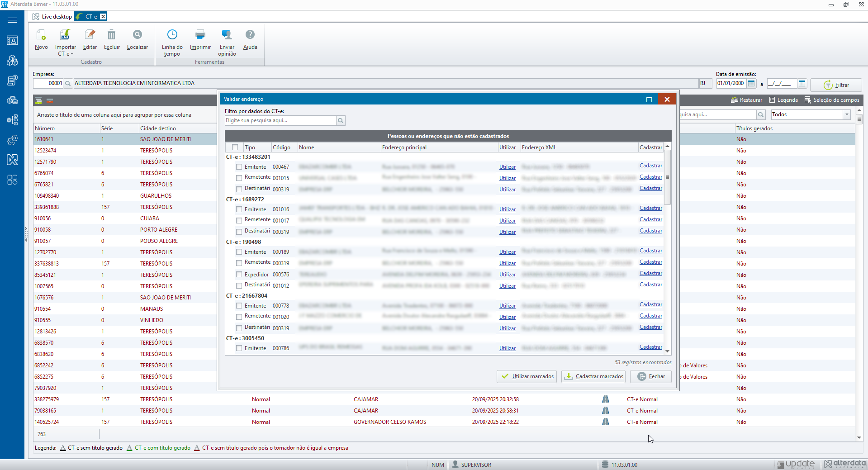Click Utilizar link for code 000576
868x470 pixels.
(508, 275)
